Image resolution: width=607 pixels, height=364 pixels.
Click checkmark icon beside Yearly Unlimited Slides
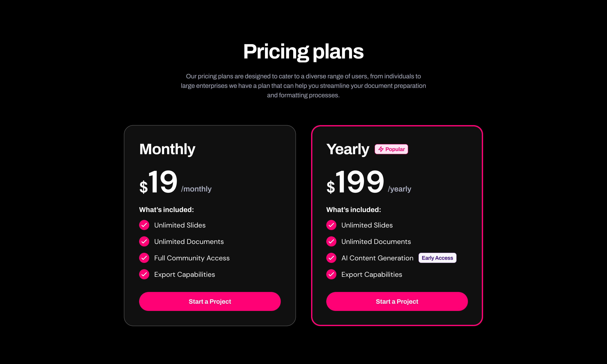click(331, 225)
